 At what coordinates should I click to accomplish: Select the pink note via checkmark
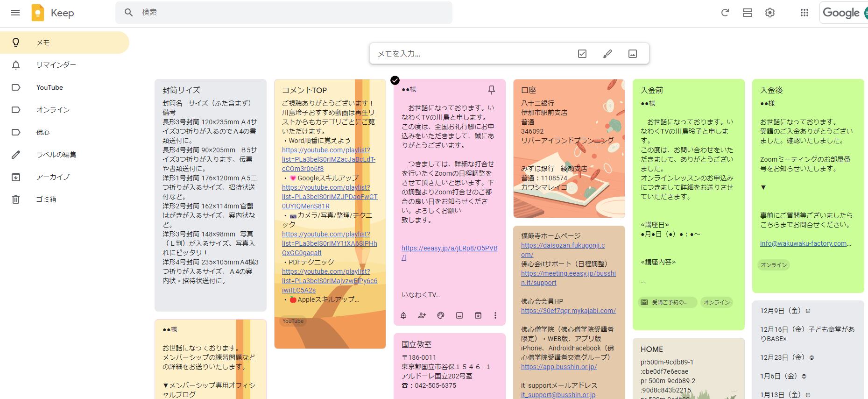pyautogui.click(x=395, y=80)
